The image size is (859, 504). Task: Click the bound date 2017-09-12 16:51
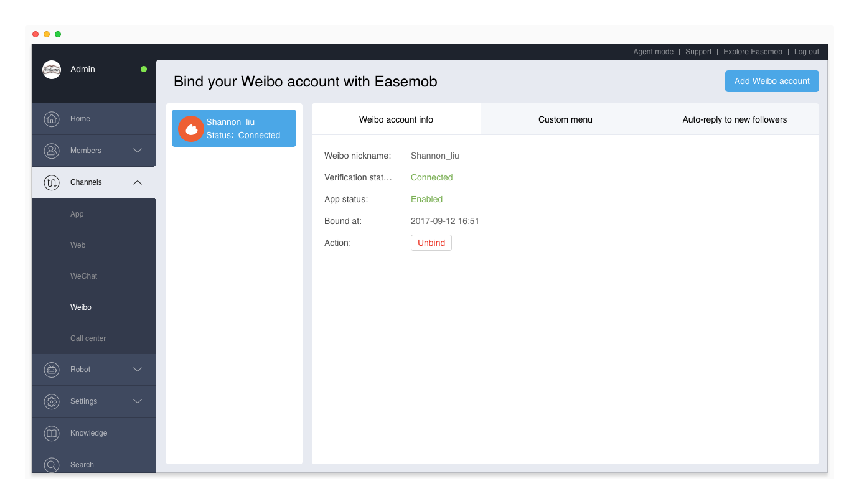coord(445,221)
